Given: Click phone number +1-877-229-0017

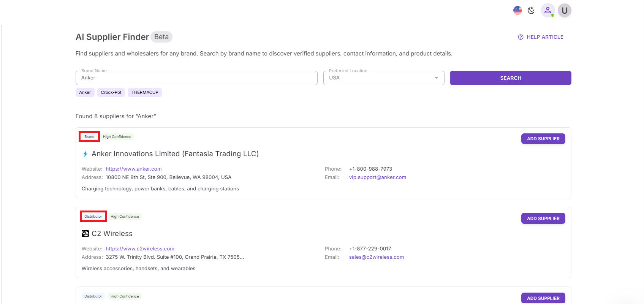Looking at the screenshot, I should pos(370,249).
